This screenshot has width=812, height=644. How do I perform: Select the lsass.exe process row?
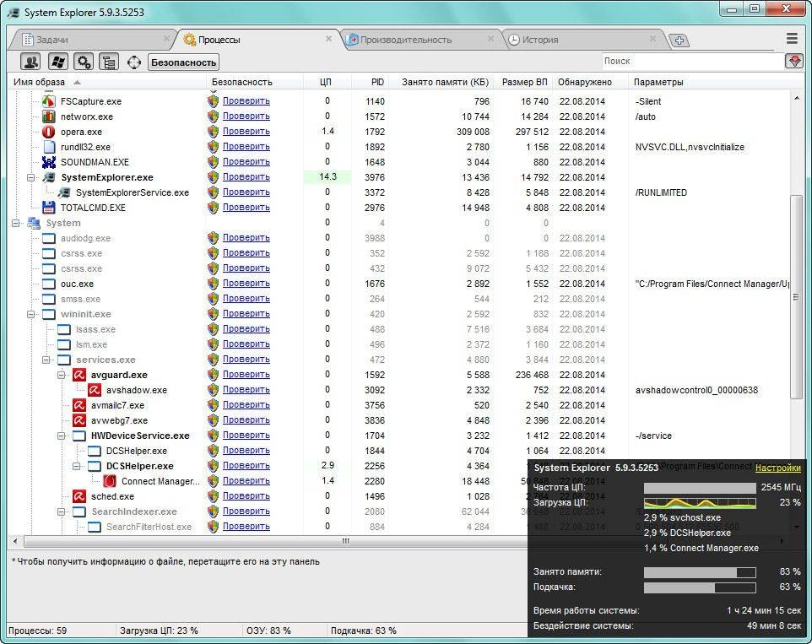[x=398, y=329]
